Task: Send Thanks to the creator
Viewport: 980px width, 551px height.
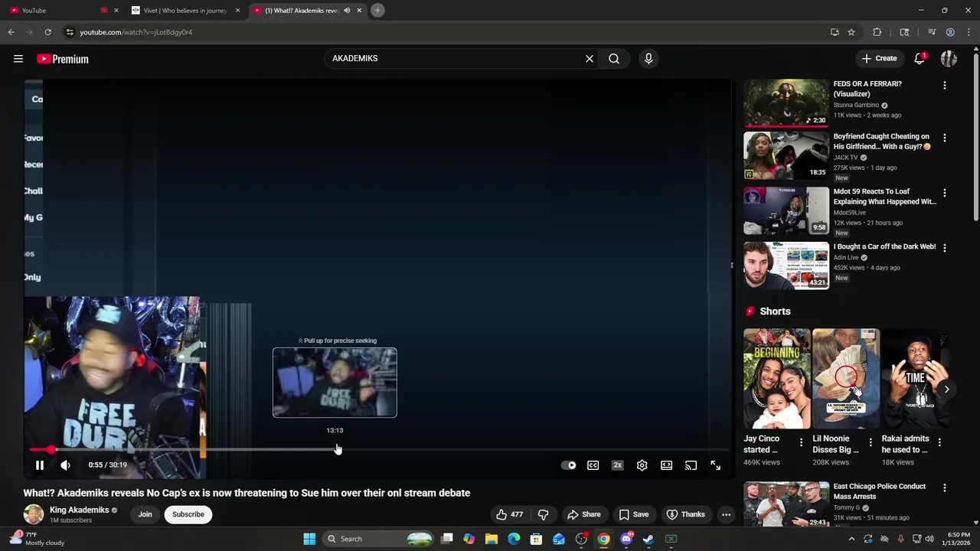Action: pyautogui.click(x=686, y=514)
